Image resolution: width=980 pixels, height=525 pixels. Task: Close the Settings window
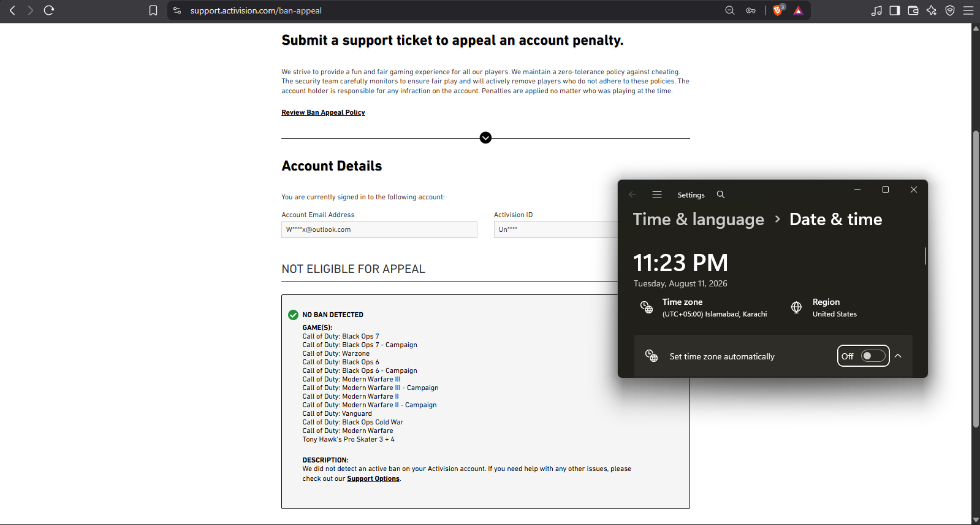click(914, 190)
